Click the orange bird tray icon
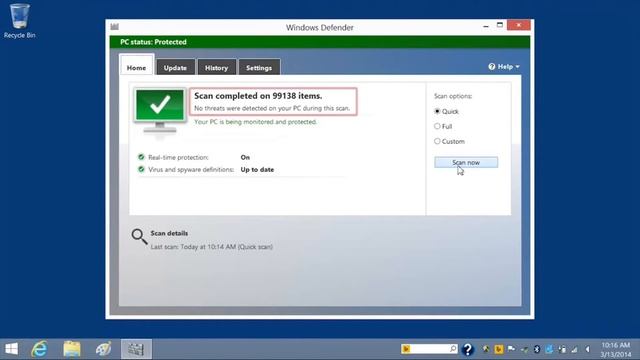640x360 pixels. coord(498,349)
